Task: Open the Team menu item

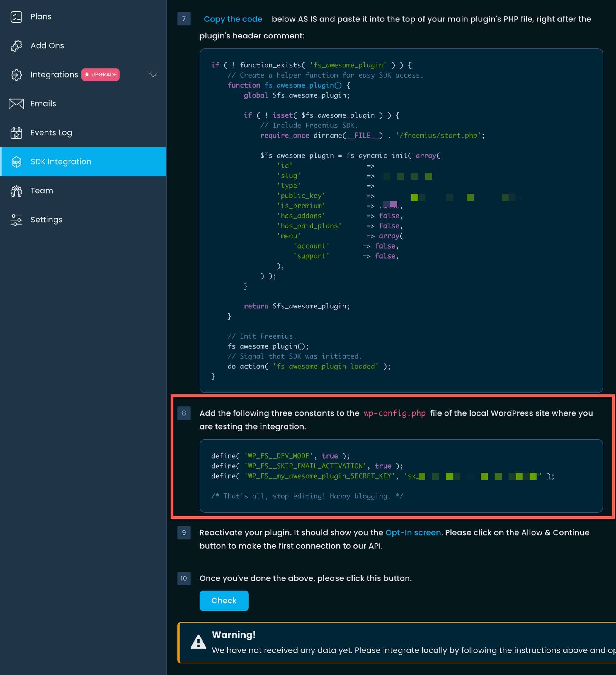Action: click(83, 191)
